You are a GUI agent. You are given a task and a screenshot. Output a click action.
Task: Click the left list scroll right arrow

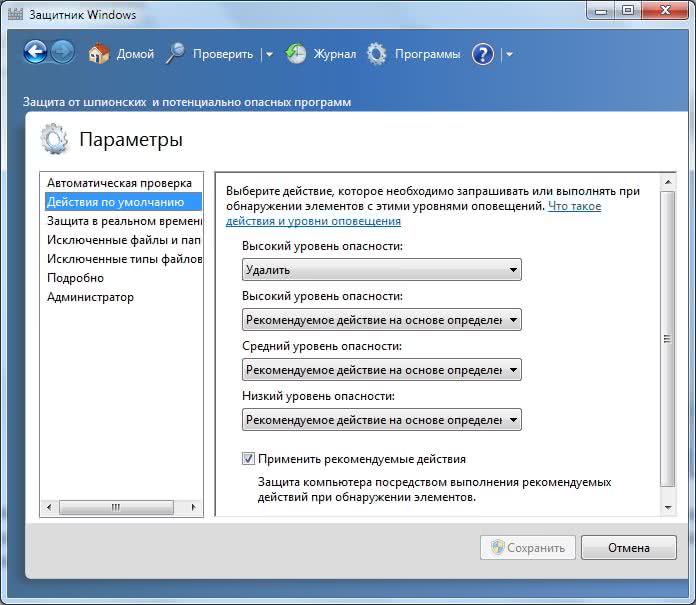tap(194, 507)
